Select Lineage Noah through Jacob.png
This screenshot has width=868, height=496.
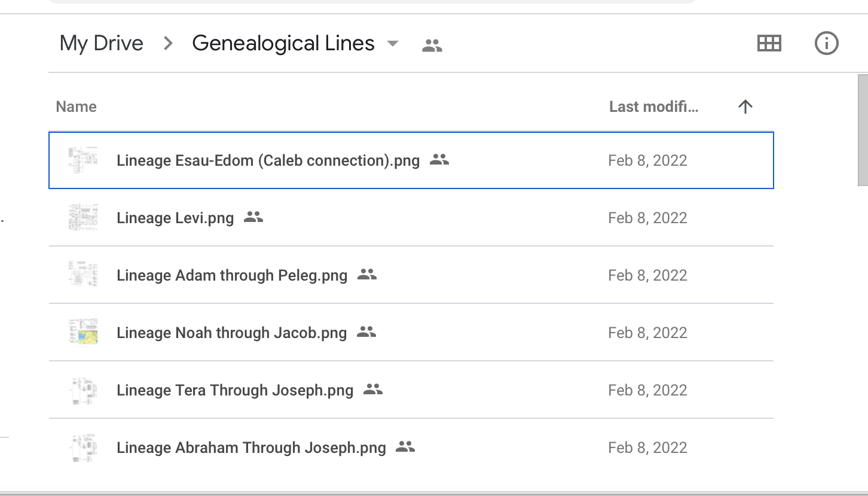click(x=231, y=332)
